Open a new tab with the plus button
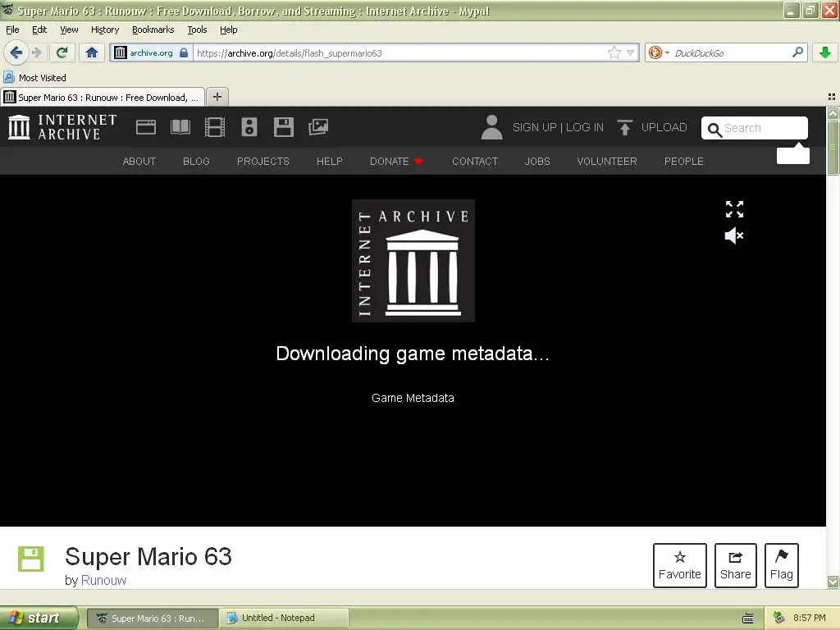This screenshot has width=840, height=630. [217, 97]
